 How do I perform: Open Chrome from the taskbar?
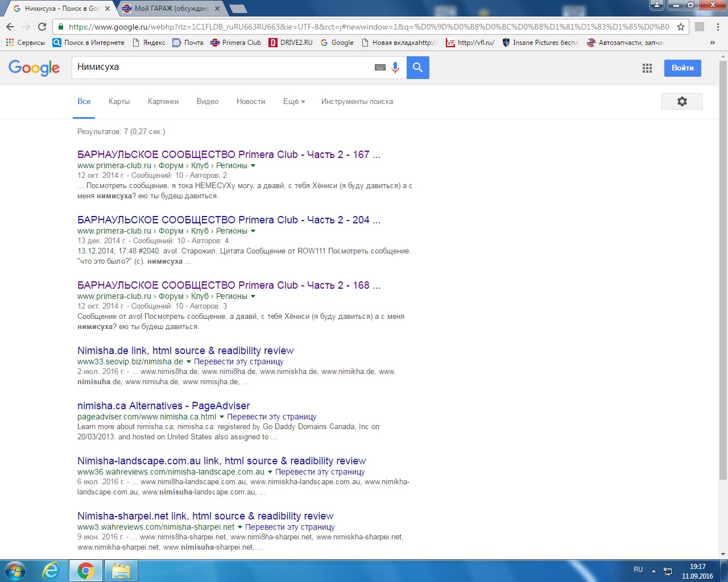click(86, 571)
